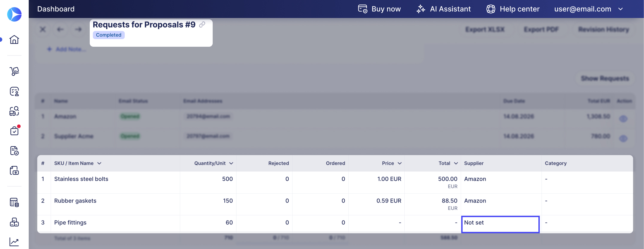Select the 'Not set' supplier cell

(500, 224)
